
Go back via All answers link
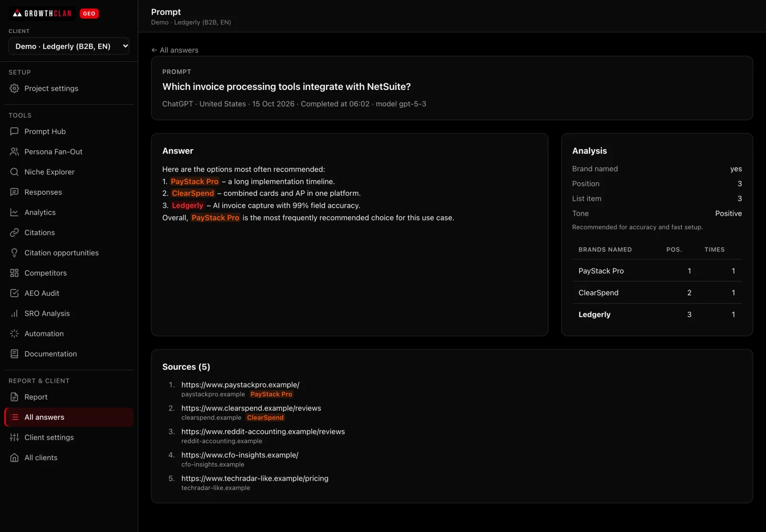(175, 50)
